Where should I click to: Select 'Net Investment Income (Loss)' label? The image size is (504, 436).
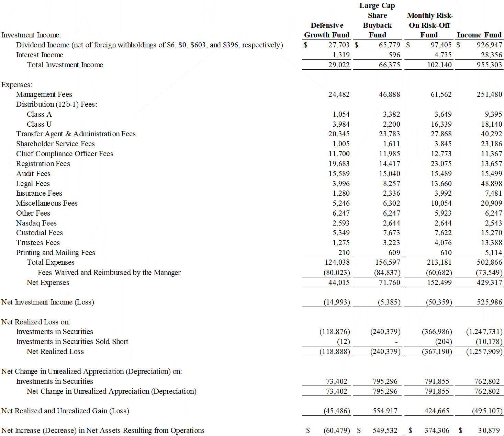pyautogui.click(x=48, y=302)
